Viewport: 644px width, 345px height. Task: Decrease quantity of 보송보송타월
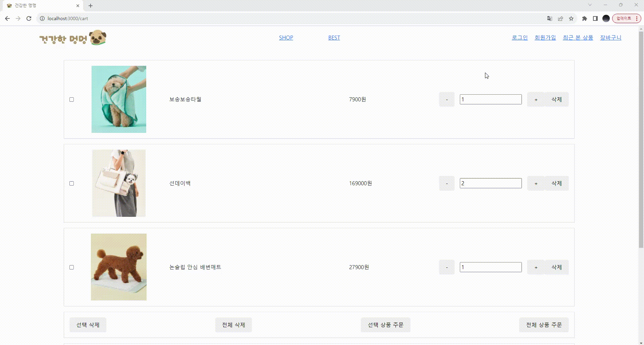pyautogui.click(x=447, y=99)
